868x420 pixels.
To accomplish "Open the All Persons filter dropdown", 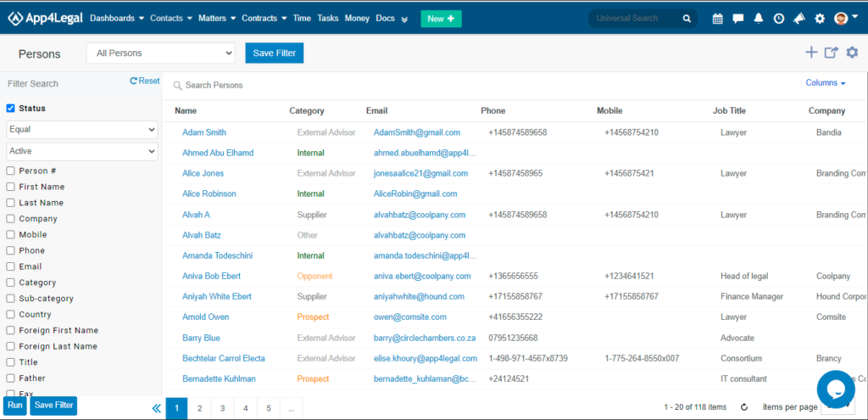I will point(160,53).
